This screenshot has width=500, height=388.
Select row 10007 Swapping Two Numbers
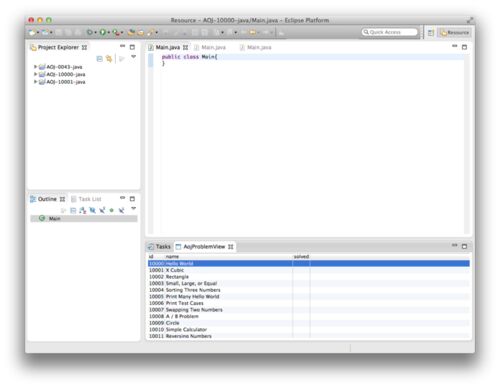(x=309, y=310)
